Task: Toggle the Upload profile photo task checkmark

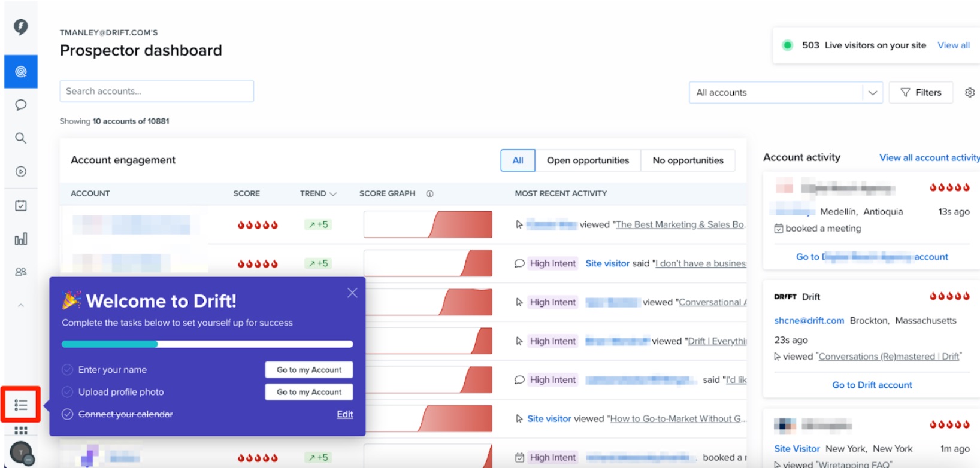Action: coord(68,392)
